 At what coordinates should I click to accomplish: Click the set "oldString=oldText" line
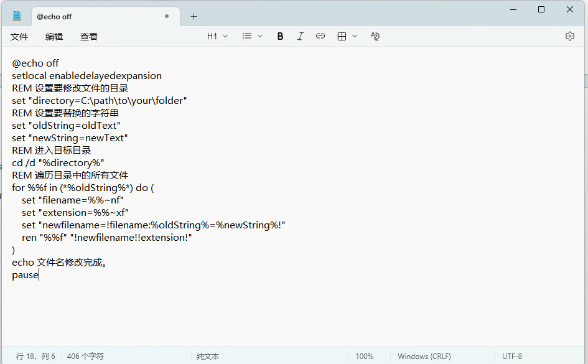(x=66, y=126)
